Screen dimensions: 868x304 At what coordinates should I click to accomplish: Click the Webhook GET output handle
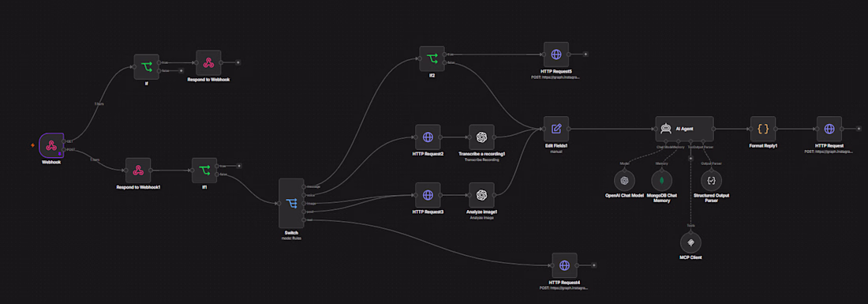click(64, 141)
